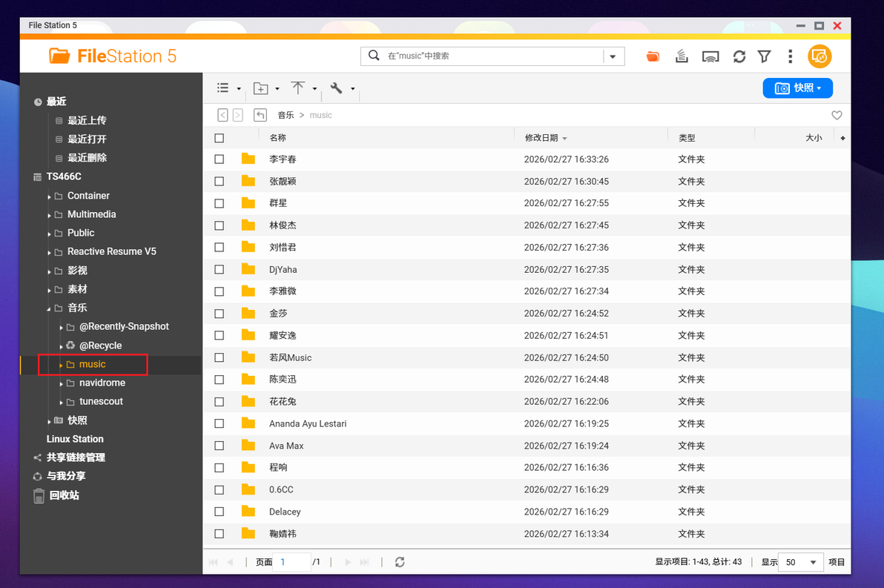
Task: Toggle the select-all checkbox in header
Action: (220, 138)
